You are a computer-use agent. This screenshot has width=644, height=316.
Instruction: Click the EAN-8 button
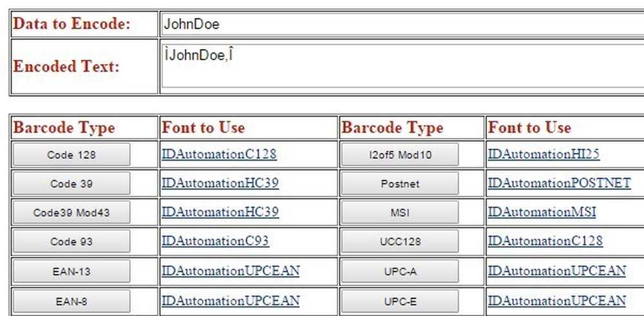coord(71,302)
